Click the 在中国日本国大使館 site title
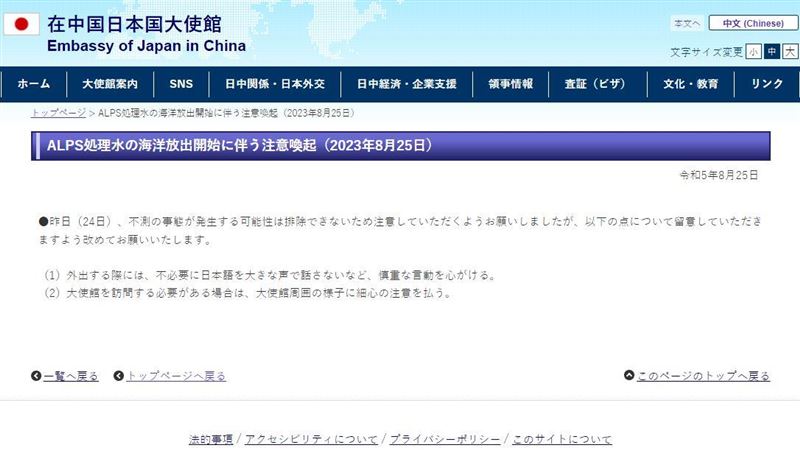Screen dimensions: 800x450 point(135,24)
